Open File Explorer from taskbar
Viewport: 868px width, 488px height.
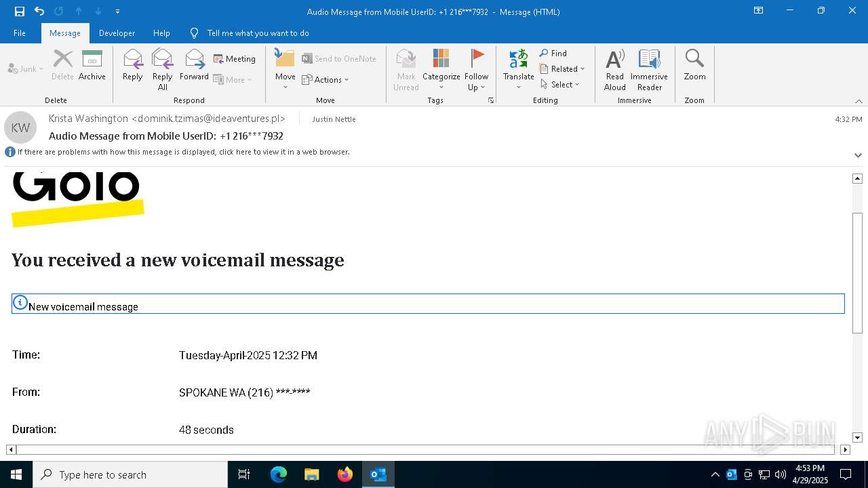pyautogui.click(x=312, y=474)
